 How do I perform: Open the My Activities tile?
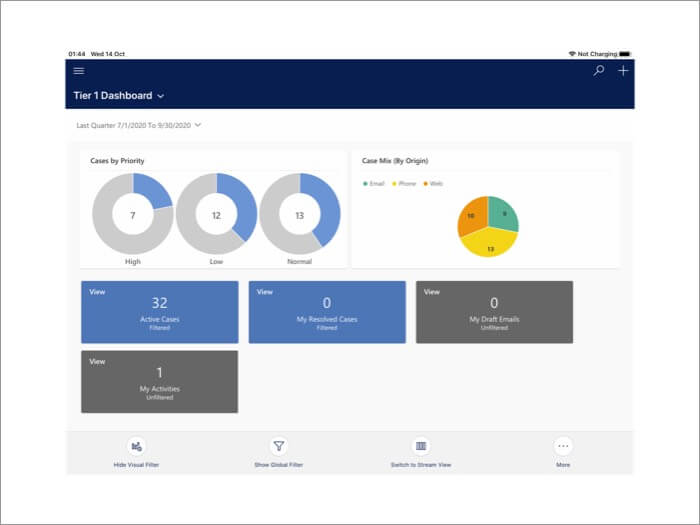point(160,382)
